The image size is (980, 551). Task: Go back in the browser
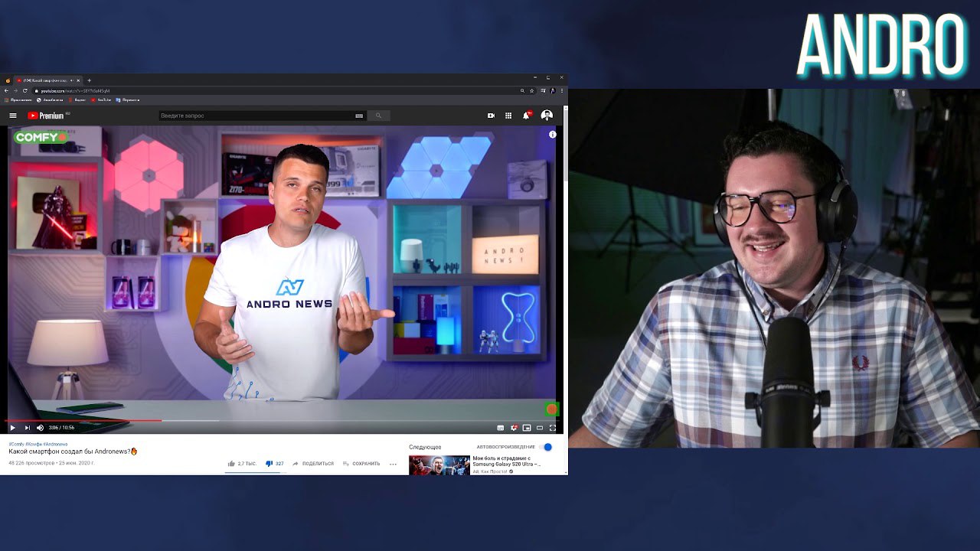tap(7, 90)
